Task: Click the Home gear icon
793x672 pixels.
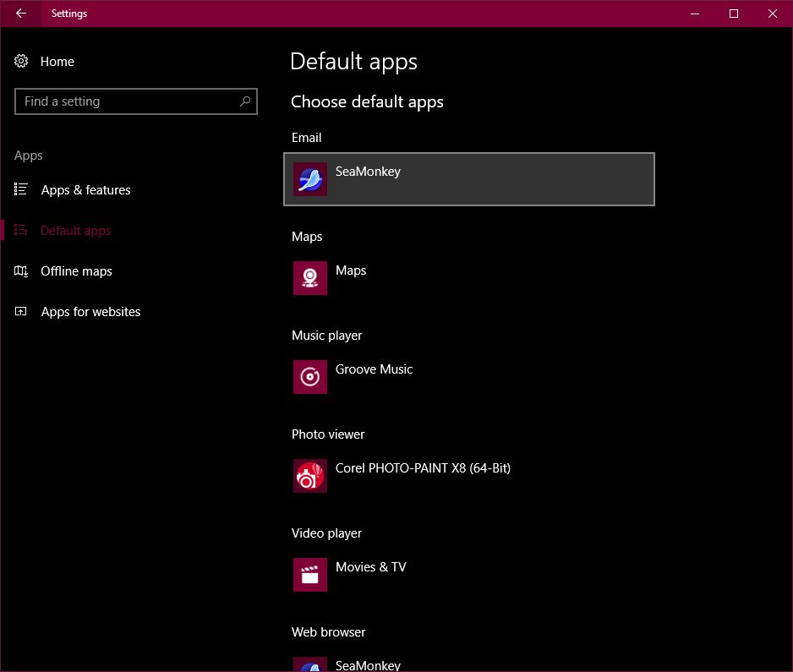Action: click(21, 62)
